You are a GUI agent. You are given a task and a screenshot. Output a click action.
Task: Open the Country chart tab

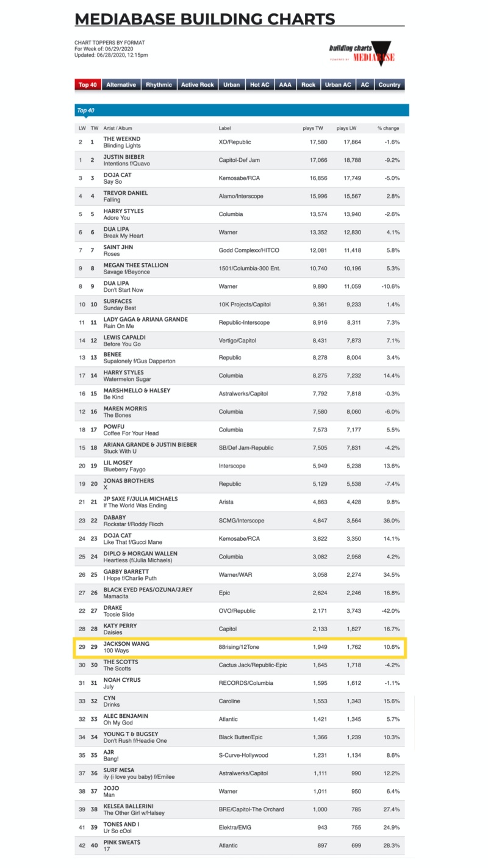(389, 85)
